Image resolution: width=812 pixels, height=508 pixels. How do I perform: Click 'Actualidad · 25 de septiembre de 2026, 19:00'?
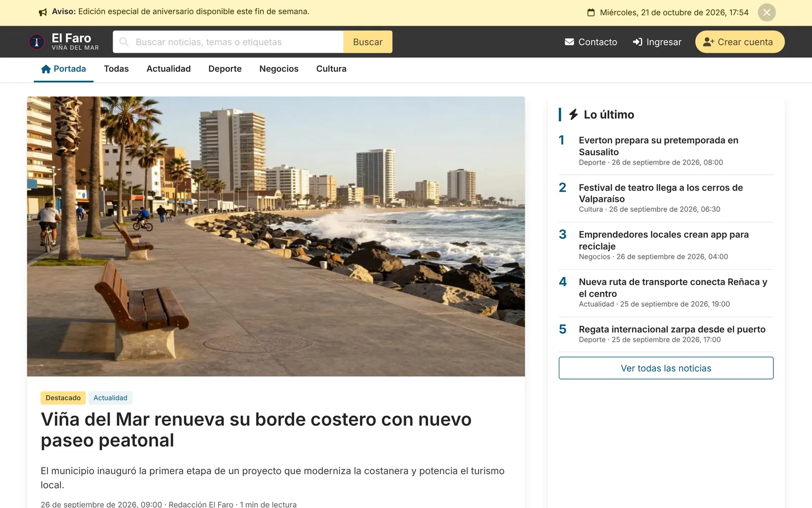click(654, 304)
